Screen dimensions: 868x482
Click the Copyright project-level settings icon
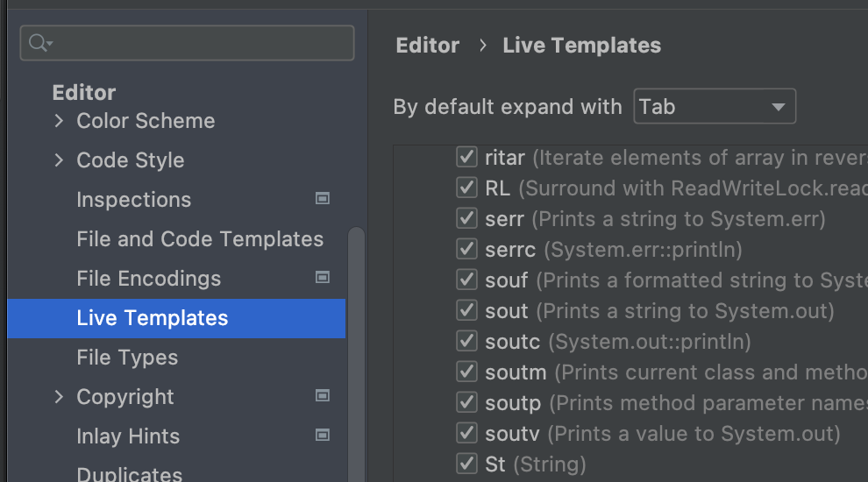(323, 396)
